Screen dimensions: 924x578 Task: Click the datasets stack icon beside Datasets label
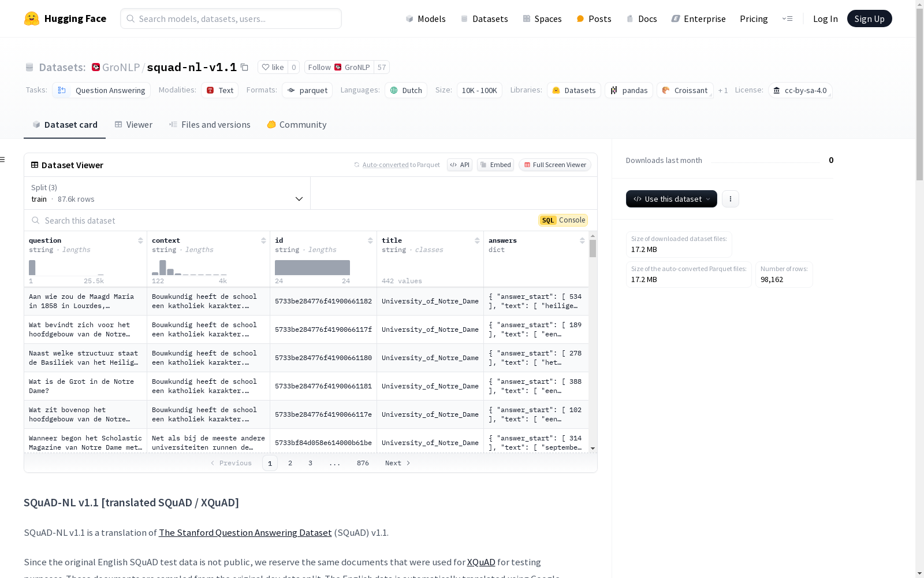coord(29,67)
